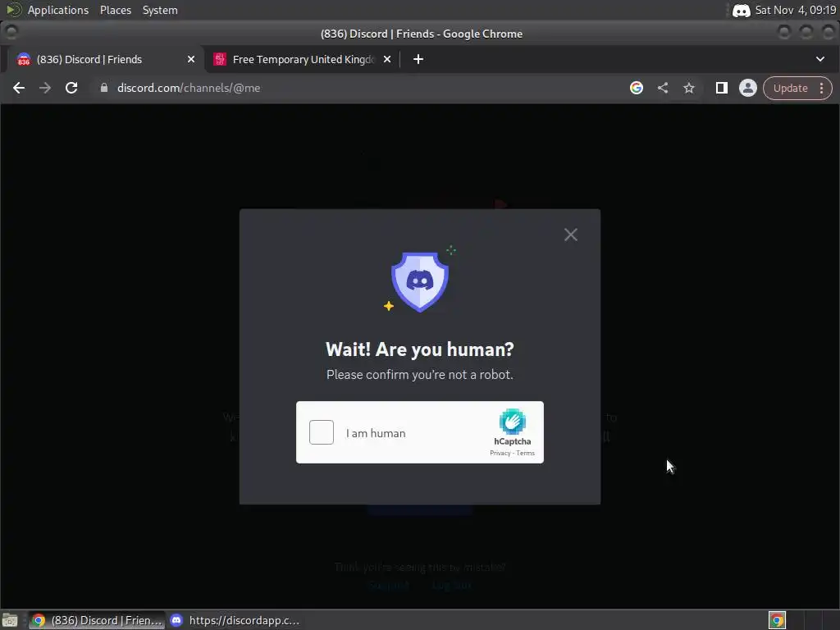Screen dimensions: 840x630
Task: Select discordapp.c... taskbar entry
Action: [235, 620]
